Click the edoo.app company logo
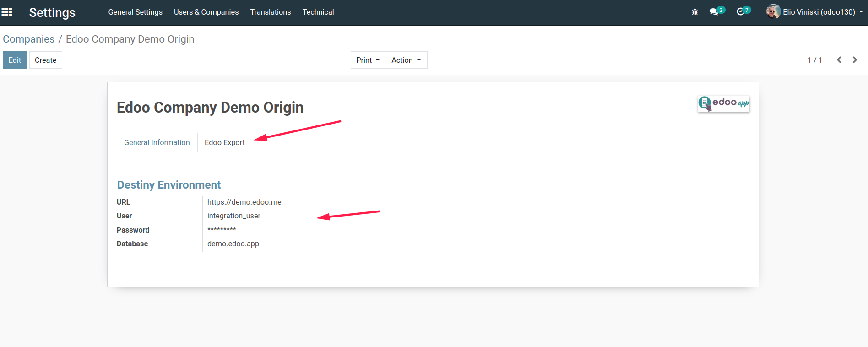868x347 pixels. pos(723,103)
